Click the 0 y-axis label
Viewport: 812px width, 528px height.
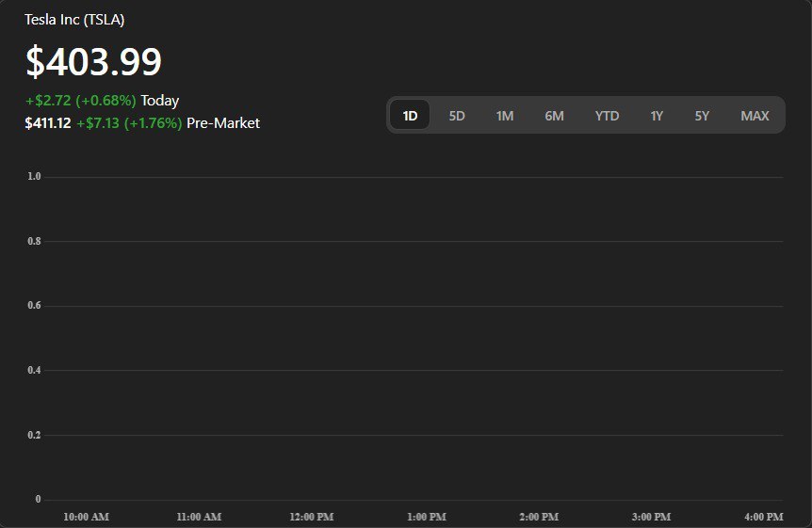(38, 499)
